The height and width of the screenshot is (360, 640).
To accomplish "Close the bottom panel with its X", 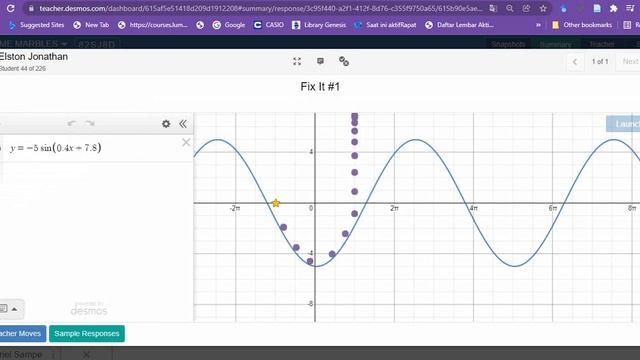I will click(86, 354).
